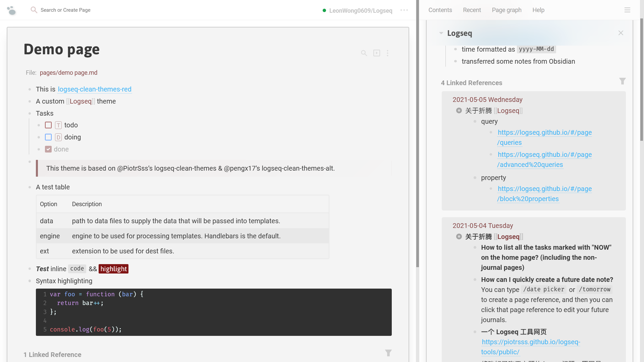Screen dimensions: 644x362
Task: Open the Recent tab
Action: 472,10
